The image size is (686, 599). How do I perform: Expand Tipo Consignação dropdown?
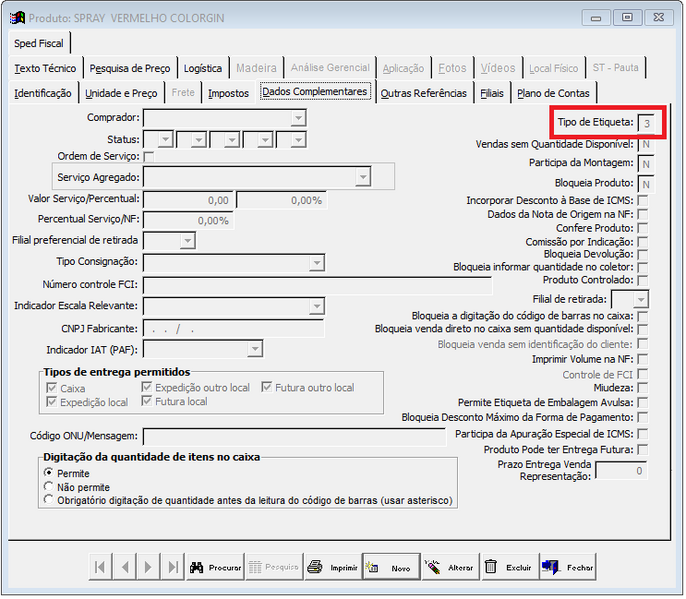317,263
